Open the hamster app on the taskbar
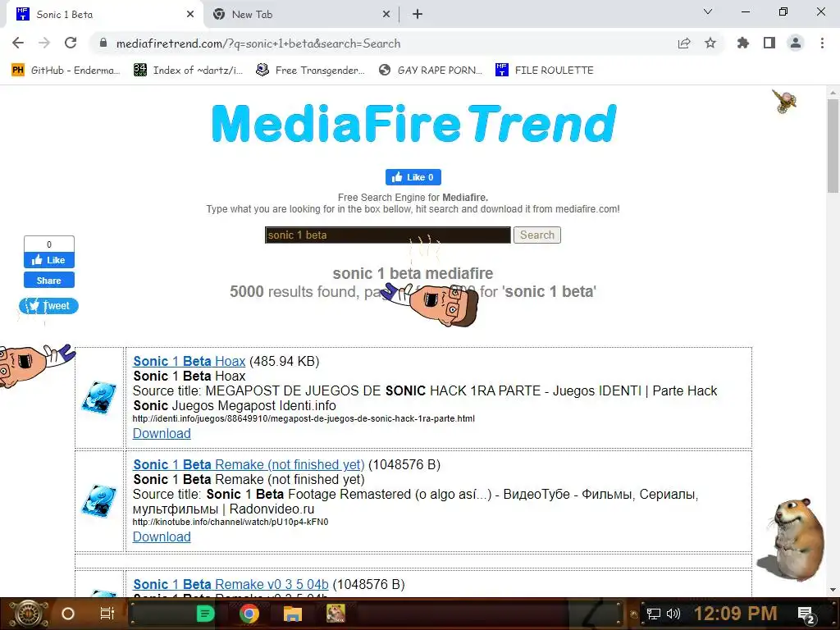 (336, 614)
